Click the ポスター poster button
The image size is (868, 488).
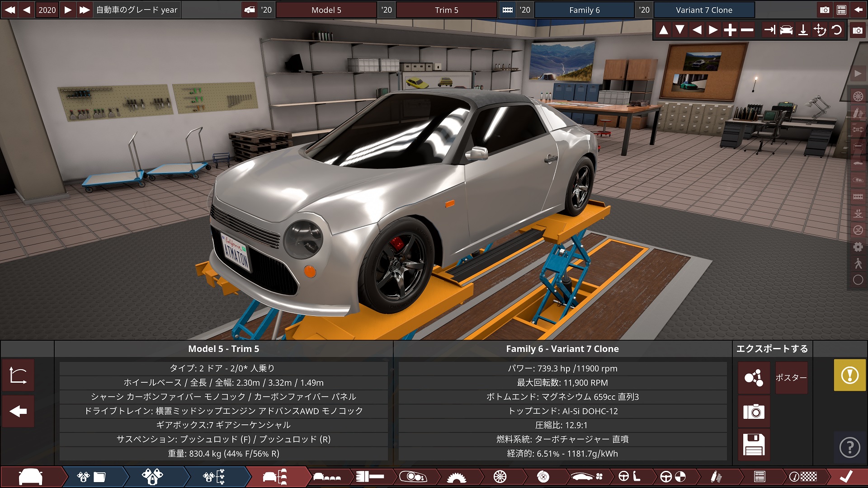point(791,378)
